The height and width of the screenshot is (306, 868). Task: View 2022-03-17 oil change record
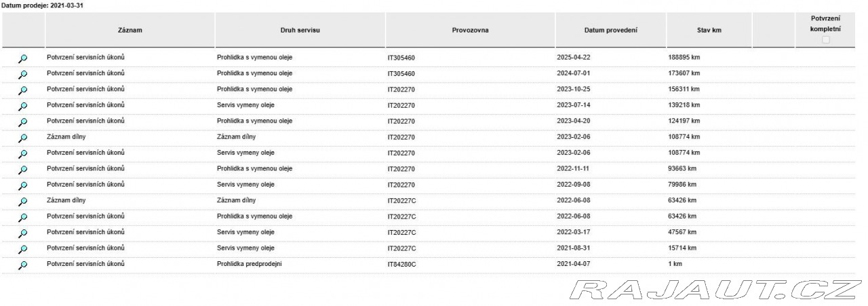tap(23, 233)
